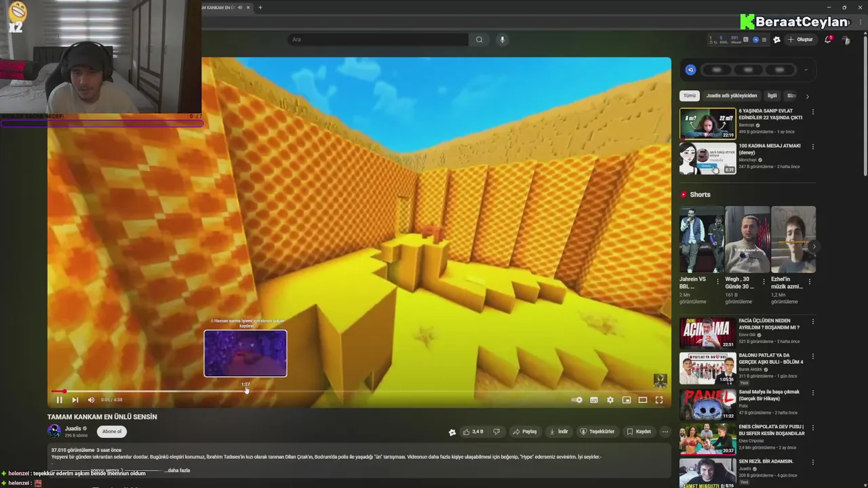Select the partially hidden Size chip
868x488 pixels.
(791, 96)
